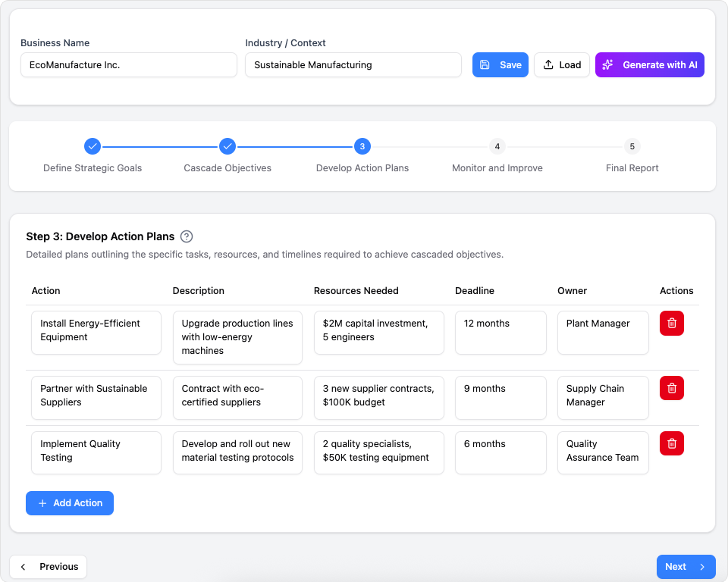Screen dimensions: 728x582
Task: Edit the Implement Quality Testing action field
Action: (96, 453)
